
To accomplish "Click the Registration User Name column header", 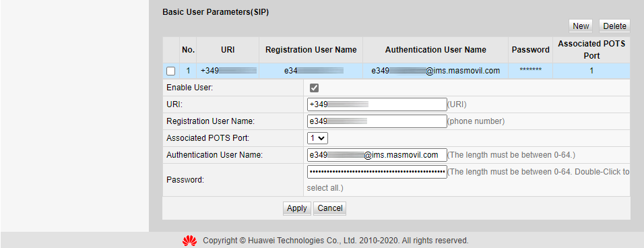I will pyautogui.click(x=311, y=50).
